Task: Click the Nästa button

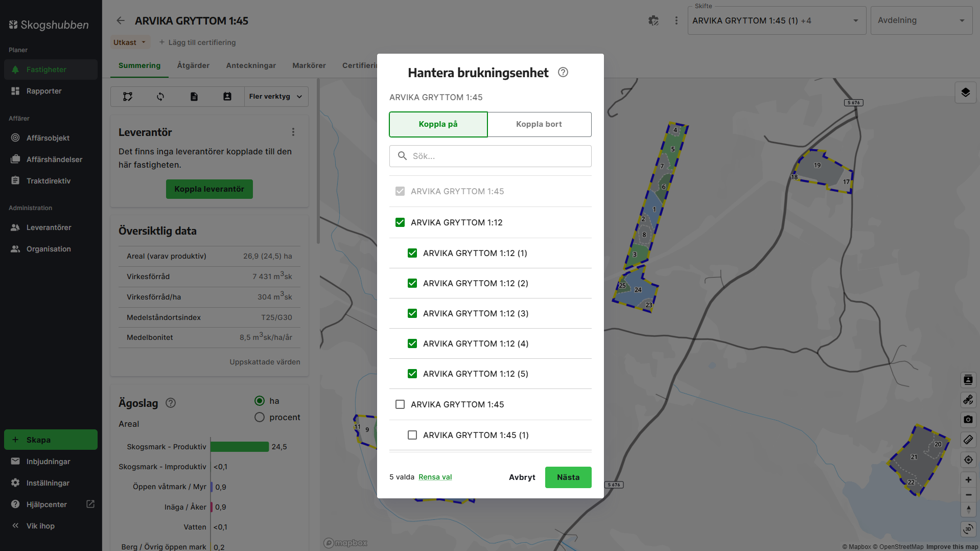Action: 568,477
